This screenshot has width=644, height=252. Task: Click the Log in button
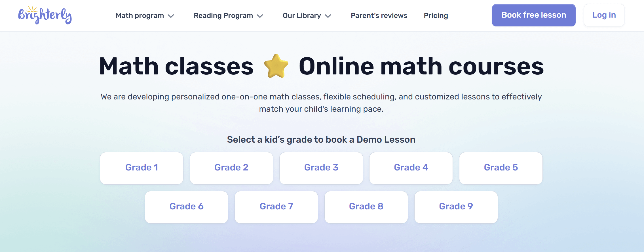[604, 15]
